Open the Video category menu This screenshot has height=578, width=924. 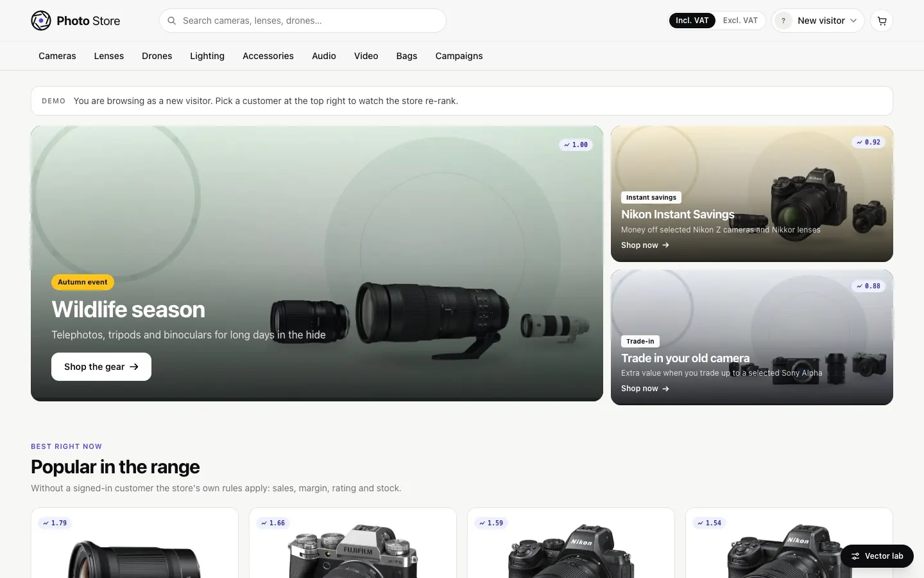366,56
